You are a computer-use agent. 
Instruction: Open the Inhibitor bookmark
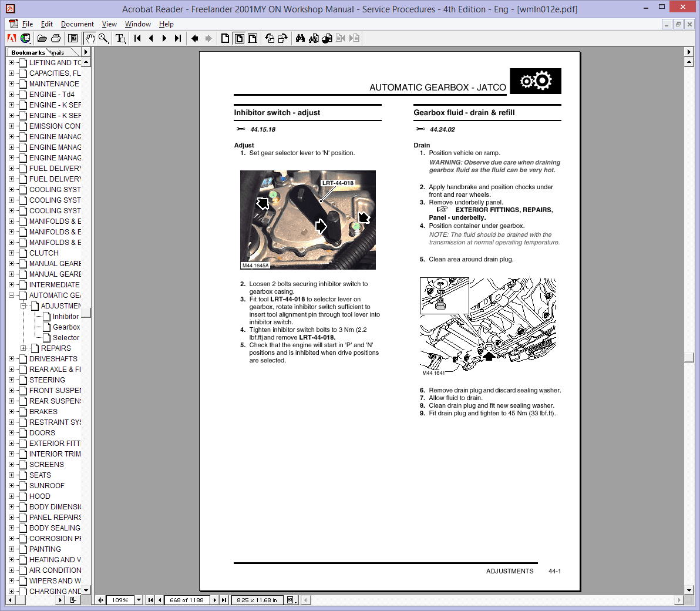[x=66, y=317]
